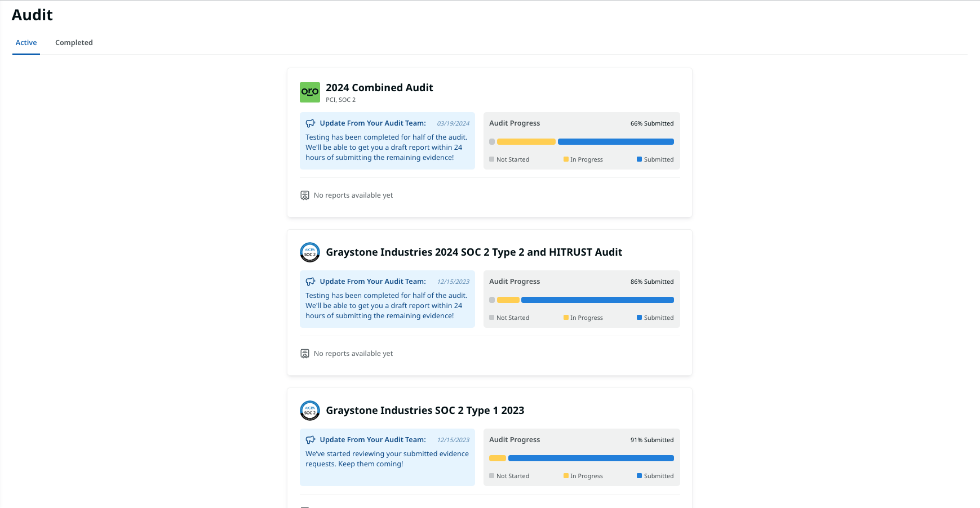
Task: Open the Completed audits tab
Action: pyautogui.click(x=74, y=43)
